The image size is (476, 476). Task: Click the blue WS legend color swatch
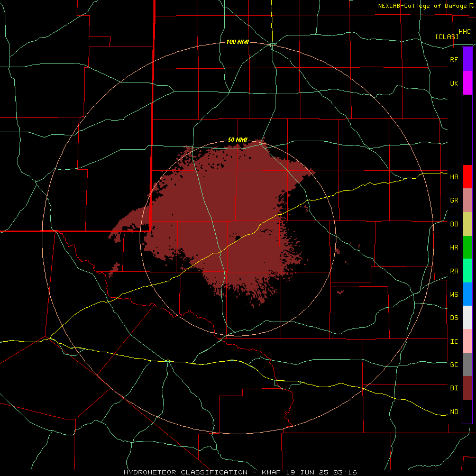[467, 294]
